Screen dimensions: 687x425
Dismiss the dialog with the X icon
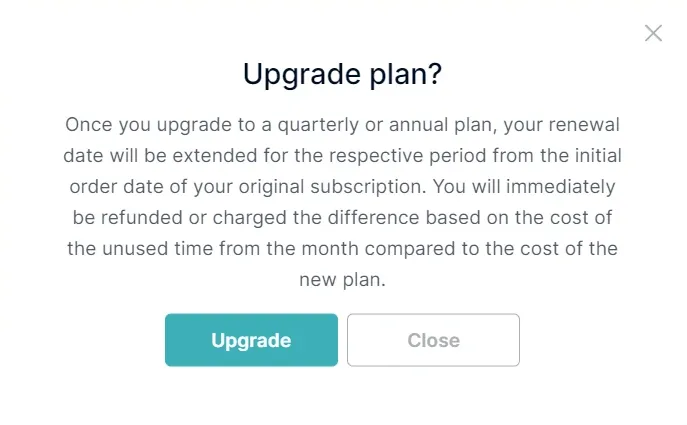click(653, 33)
